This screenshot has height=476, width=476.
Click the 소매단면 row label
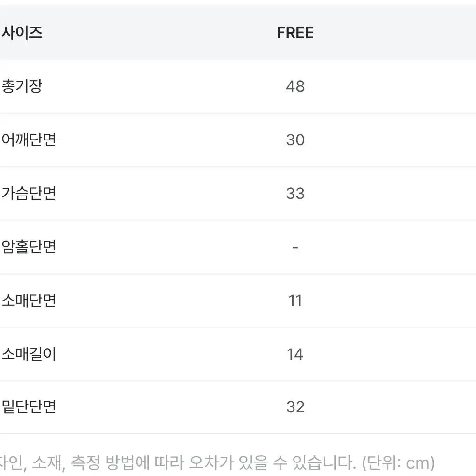(29, 301)
